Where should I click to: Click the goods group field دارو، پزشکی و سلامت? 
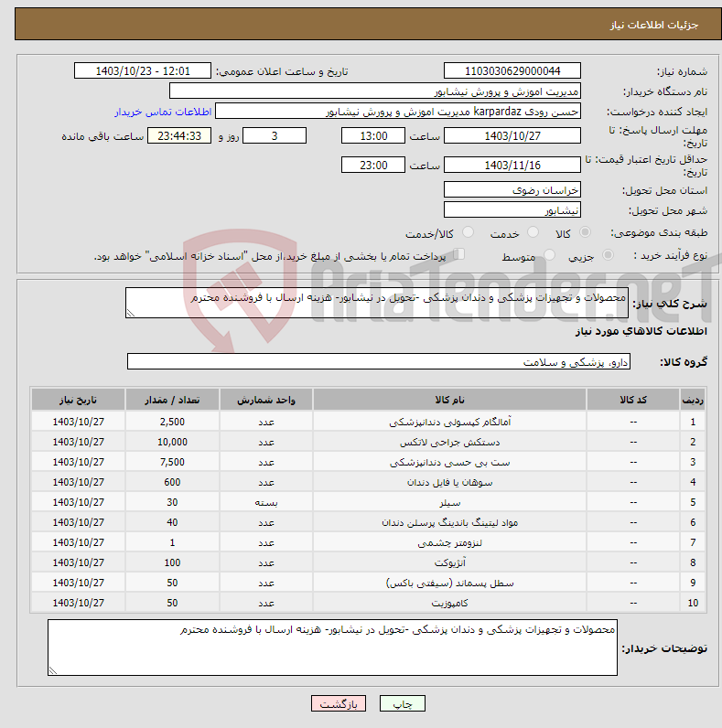379,361
